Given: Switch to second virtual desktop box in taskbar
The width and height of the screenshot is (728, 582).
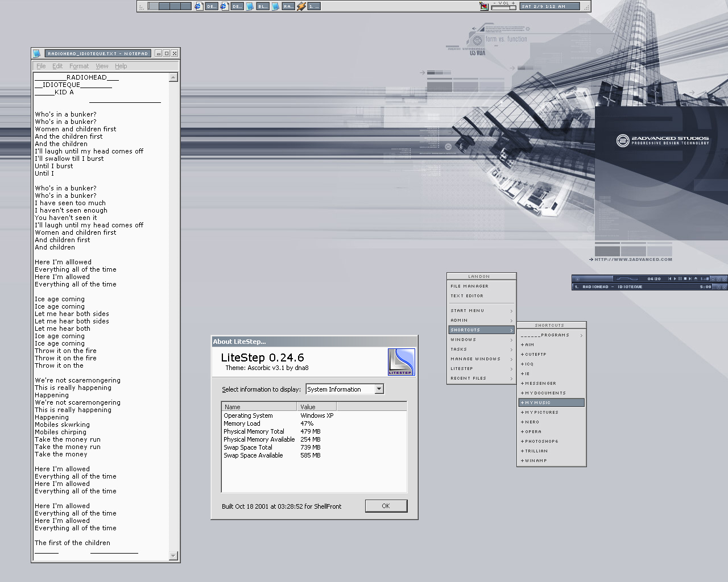Looking at the screenshot, I should (x=164, y=6).
